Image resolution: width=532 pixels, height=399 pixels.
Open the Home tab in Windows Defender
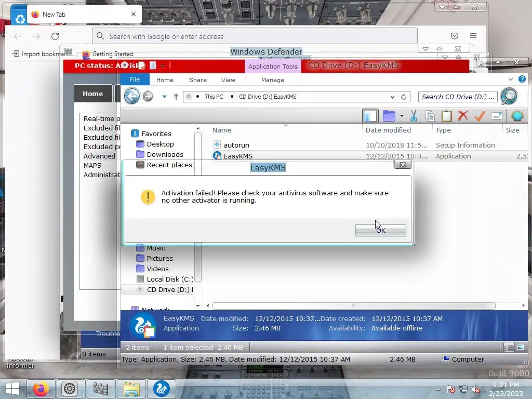pyautogui.click(x=92, y=94)
